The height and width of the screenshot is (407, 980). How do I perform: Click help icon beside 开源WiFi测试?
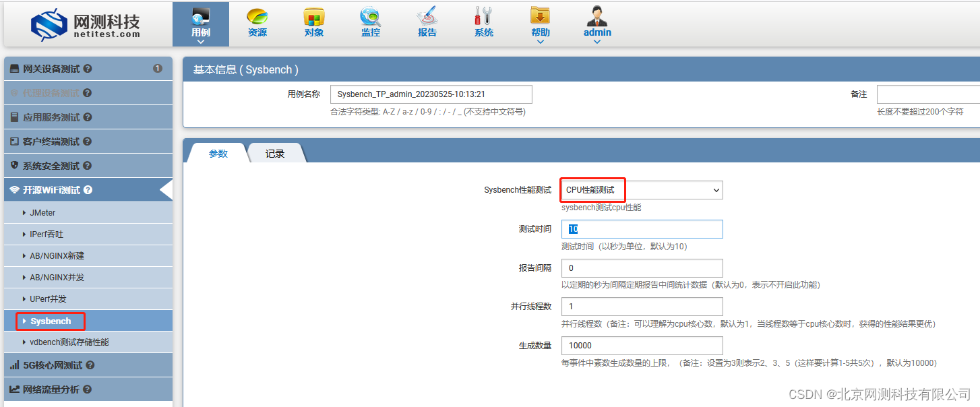pos(88,190)
